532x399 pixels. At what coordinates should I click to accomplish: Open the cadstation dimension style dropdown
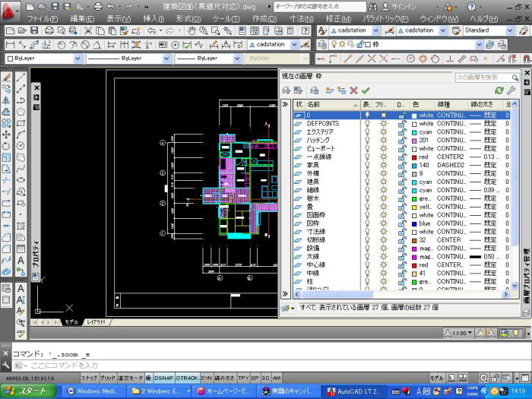click(x=294, y=44)
